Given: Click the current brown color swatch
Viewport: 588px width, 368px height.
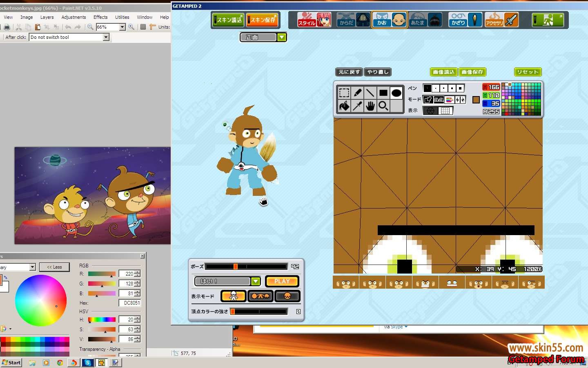Looking at the screenshot, I should coord(476,99).
